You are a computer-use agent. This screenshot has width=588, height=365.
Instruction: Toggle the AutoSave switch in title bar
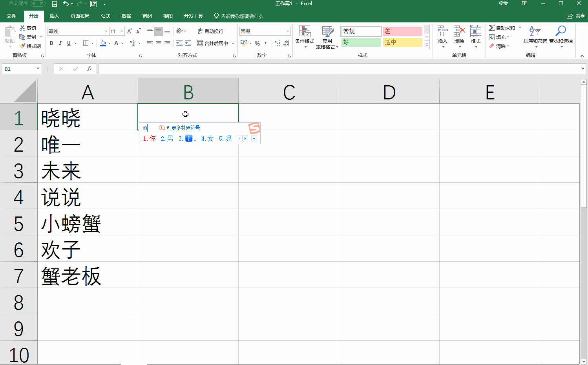[x=38, y=4]
